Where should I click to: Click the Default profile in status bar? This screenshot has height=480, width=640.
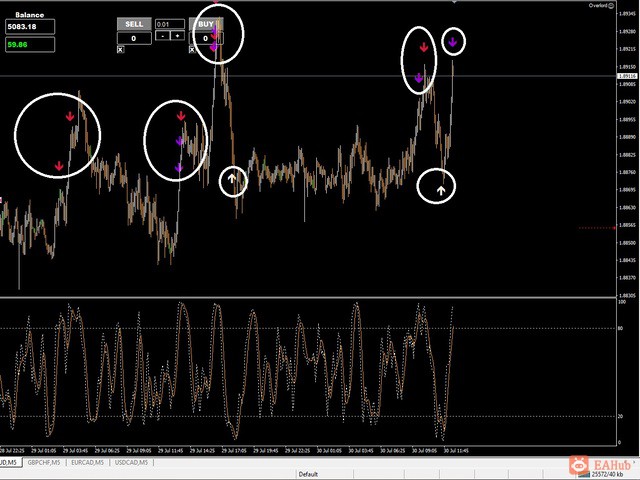308,474
